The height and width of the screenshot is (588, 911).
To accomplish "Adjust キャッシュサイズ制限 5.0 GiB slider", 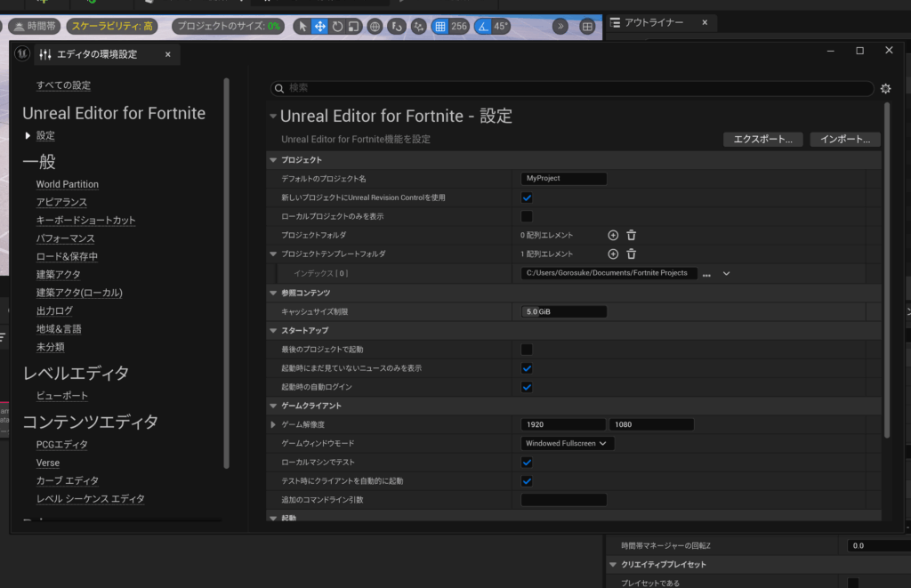I will tap(563, 312).
